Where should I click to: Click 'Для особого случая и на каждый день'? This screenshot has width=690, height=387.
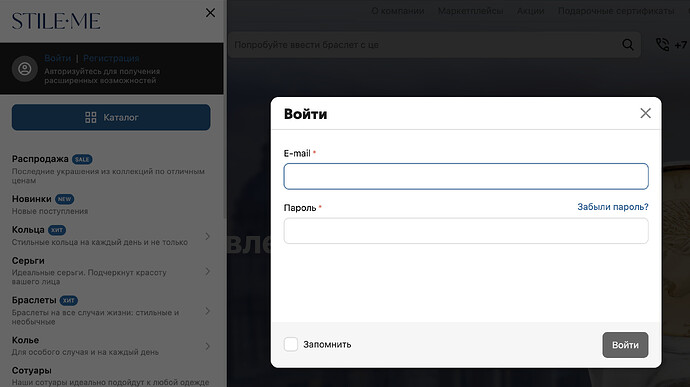[85, 352]
